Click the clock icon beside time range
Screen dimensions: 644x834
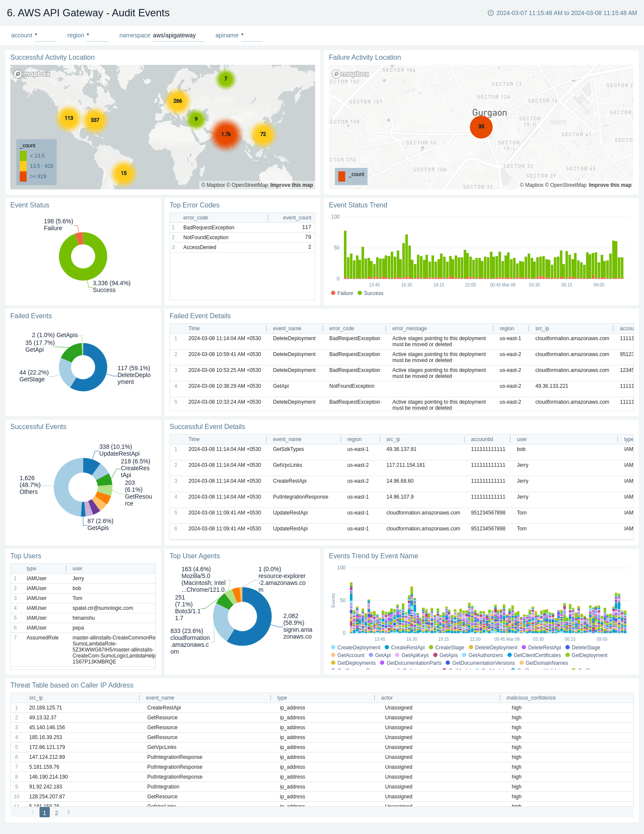[491, 13]
